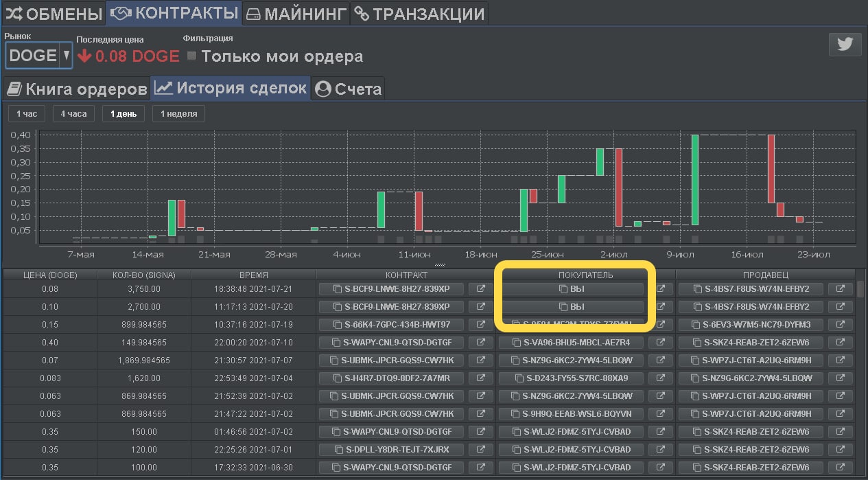Viewport: 868px width, 480px height.
Task: Open the История сделок tab
Action: point(231,88)
